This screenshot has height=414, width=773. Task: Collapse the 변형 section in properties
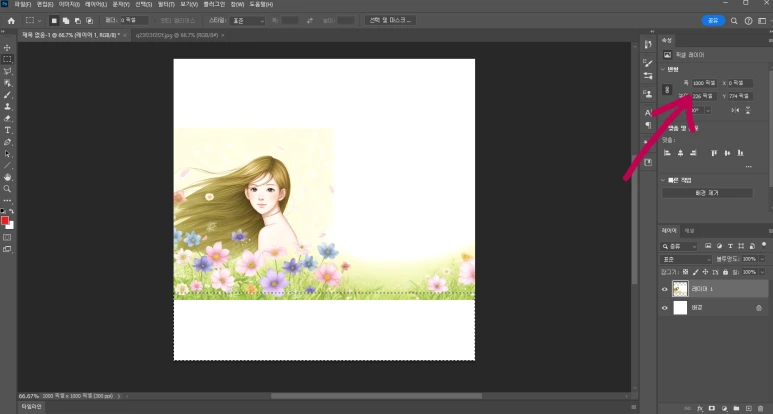[x=664, y=70]
